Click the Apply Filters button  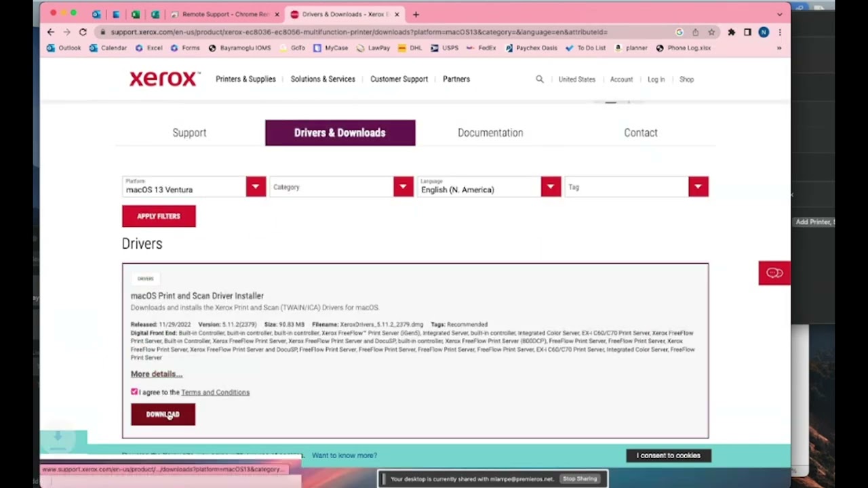(x=159, y=216)
